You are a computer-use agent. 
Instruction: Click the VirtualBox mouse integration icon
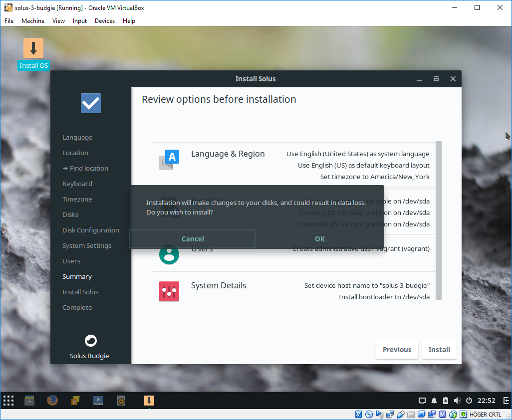point(453,415)
